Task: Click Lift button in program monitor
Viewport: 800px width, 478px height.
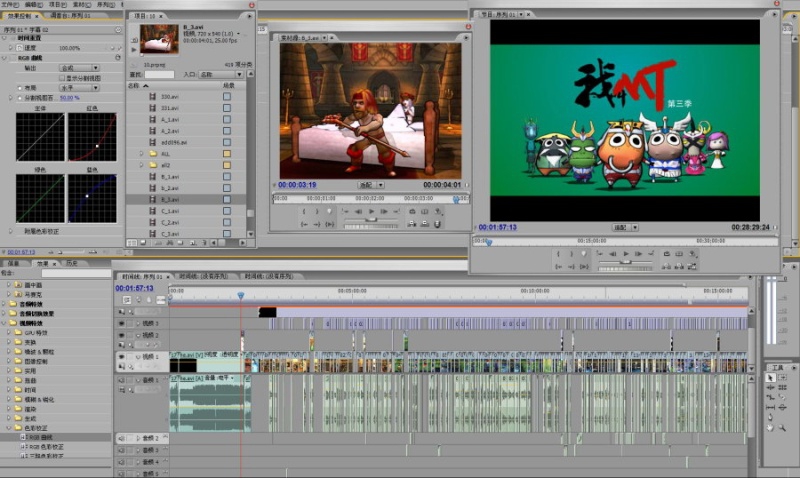Action: coord(666,266)
